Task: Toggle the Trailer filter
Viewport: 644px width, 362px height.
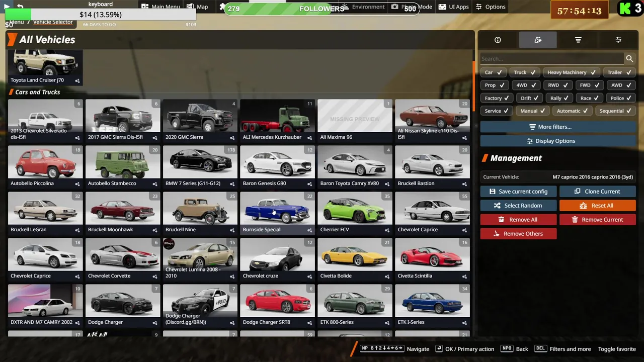Action: [619, 72]
